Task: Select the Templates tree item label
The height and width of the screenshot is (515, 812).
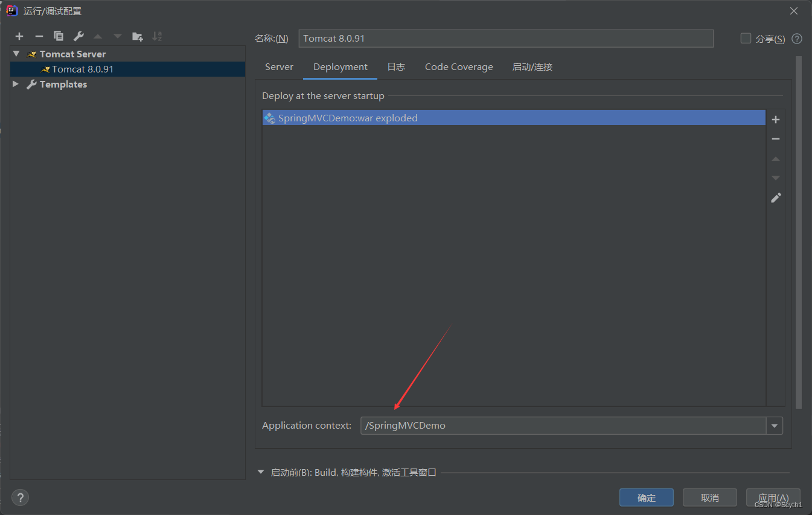Action: (63, 85)
